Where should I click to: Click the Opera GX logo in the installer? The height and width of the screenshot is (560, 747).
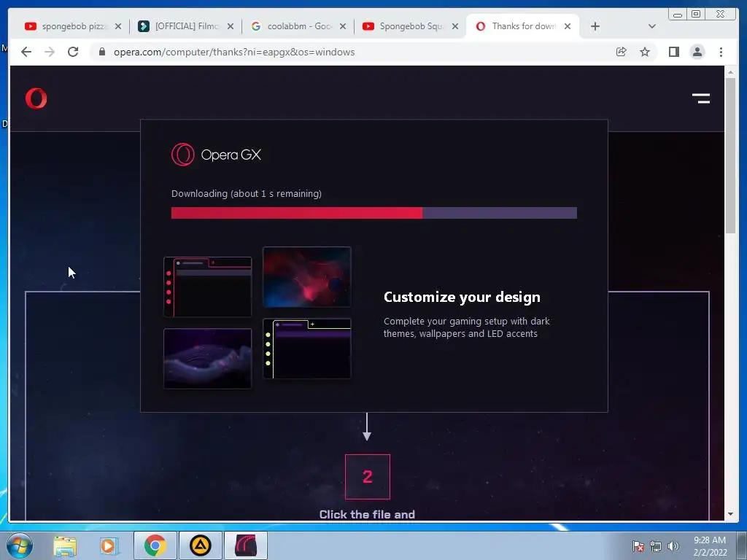click(x=216, y=155)
